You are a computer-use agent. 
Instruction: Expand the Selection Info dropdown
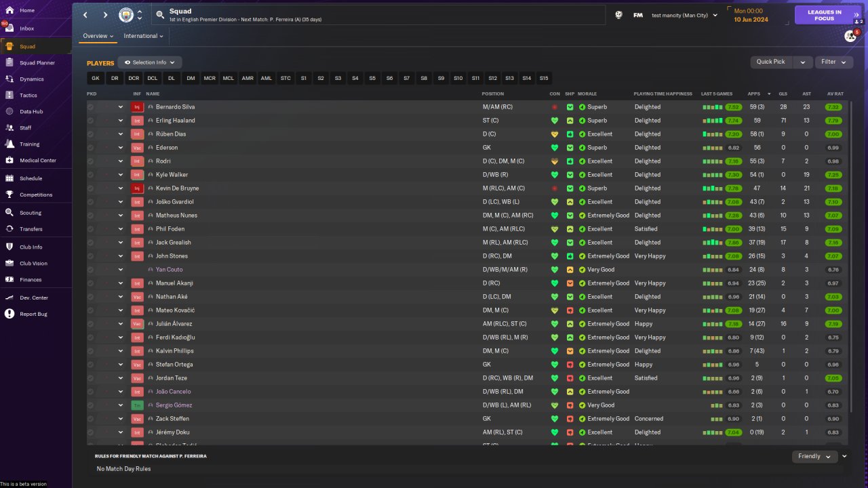pyautogui.click(x=150, y=62)
